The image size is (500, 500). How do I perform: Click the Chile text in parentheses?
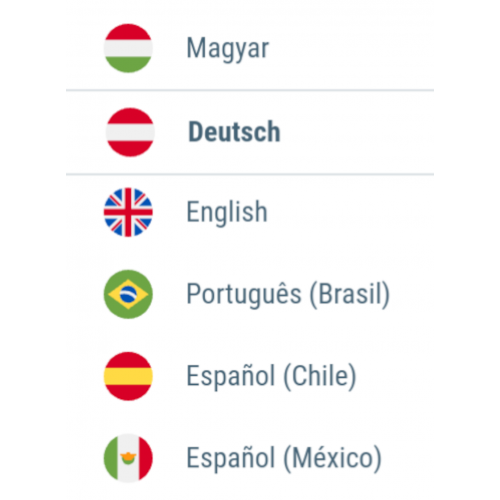pyautogui.click(x=320, y=376)
